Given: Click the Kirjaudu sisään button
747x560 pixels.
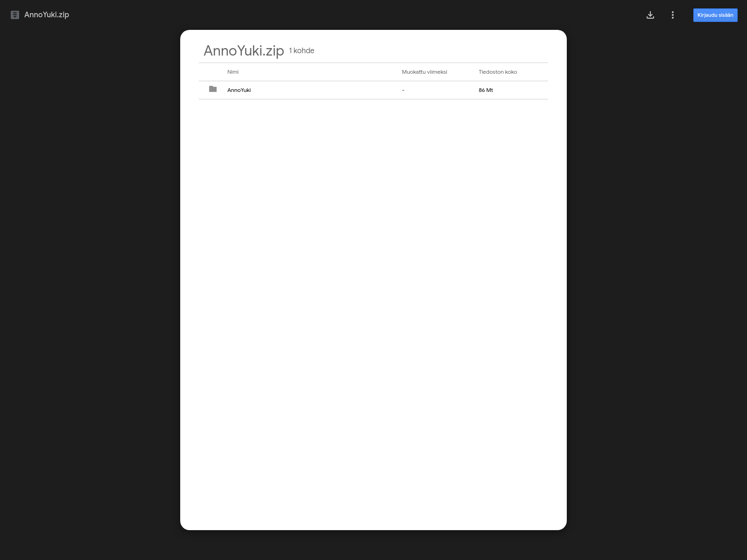Looking at the screenshot, I should [x=715, y=15].
